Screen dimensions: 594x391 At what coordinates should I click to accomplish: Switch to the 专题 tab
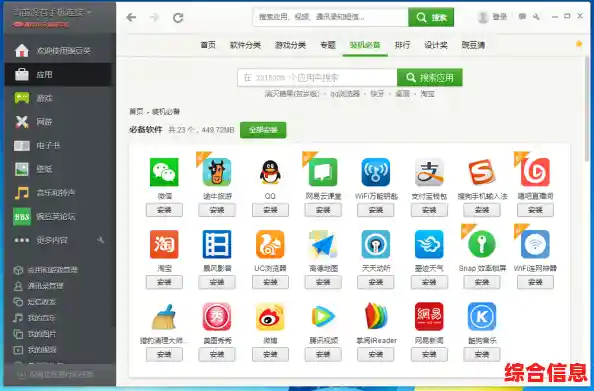point(328,45)
